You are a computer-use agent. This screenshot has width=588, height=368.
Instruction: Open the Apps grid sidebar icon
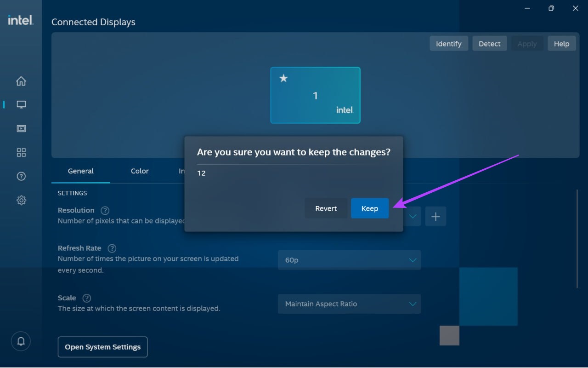coord(21,152)
